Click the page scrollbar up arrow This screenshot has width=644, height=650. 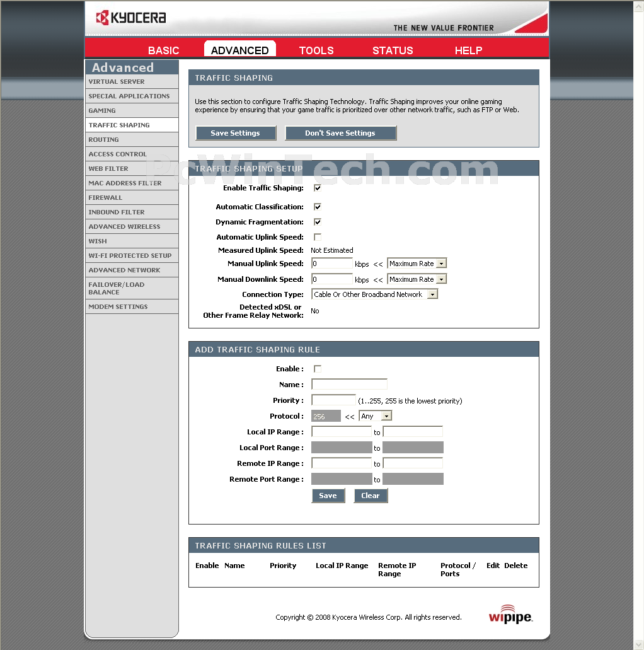[x=638, y=7]
